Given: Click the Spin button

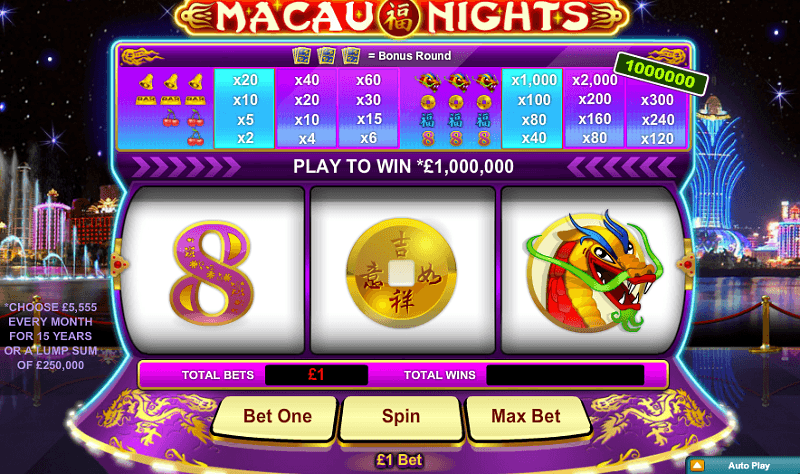Looking at the screenshot, I should click(x=401, y=417).
